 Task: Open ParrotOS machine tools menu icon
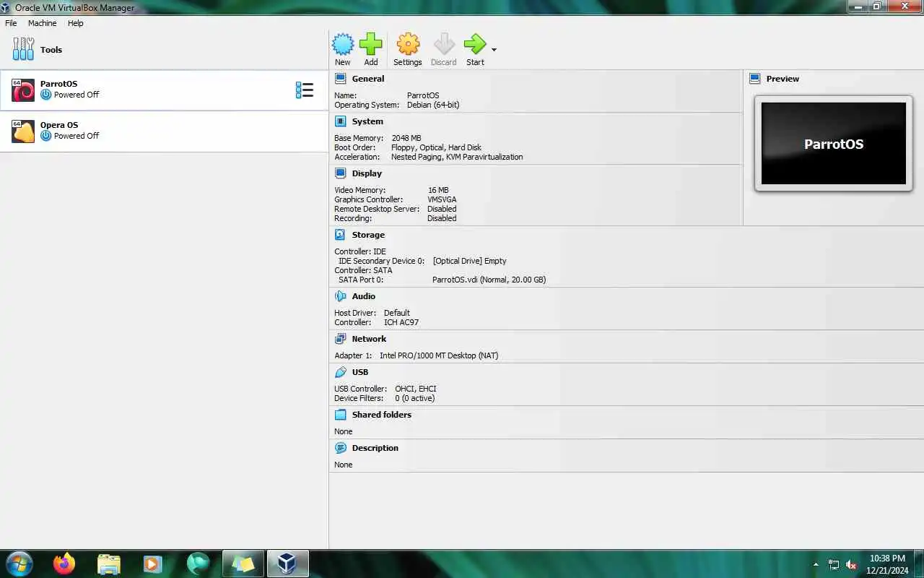pyautogui.click(x=305, y=90)
